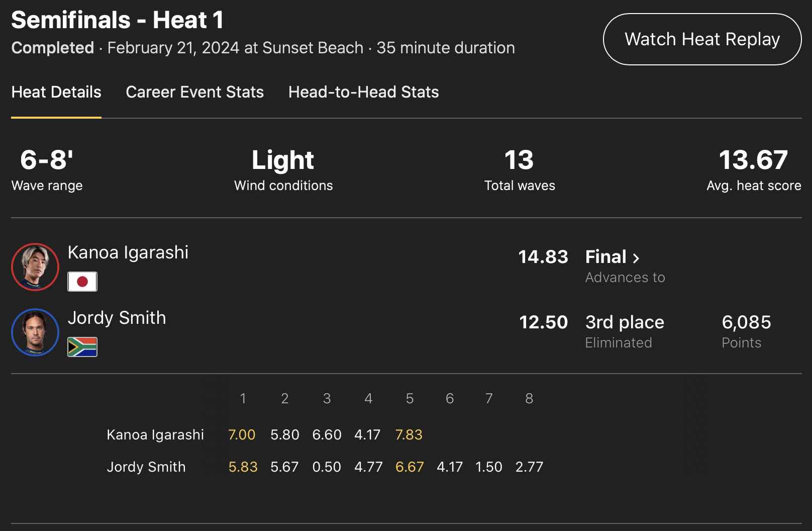Click Jordy Smith's profile photo
The width and height of the screenshot is (812, 531).
tap(35, 332)
